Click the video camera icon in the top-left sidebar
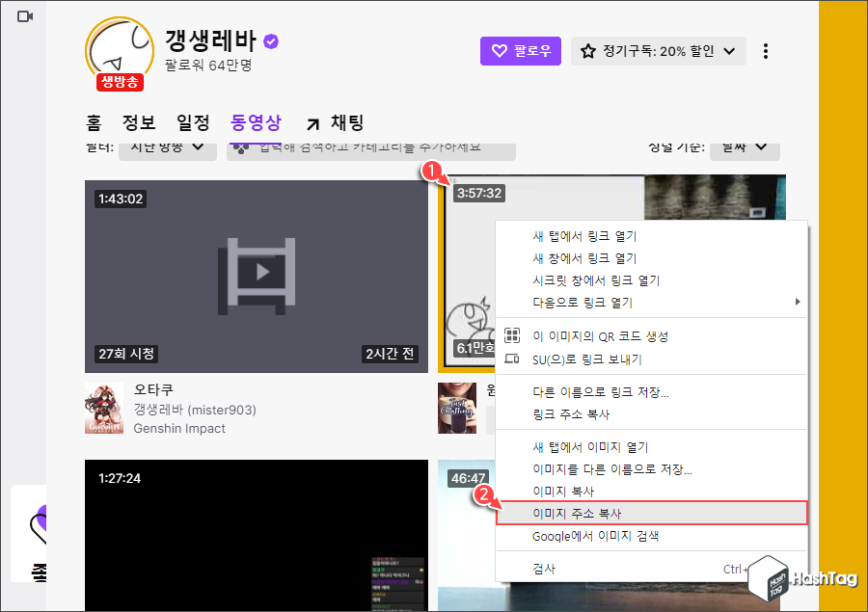Viewport: 868px width, 612px height. click(x=24, y=15)
